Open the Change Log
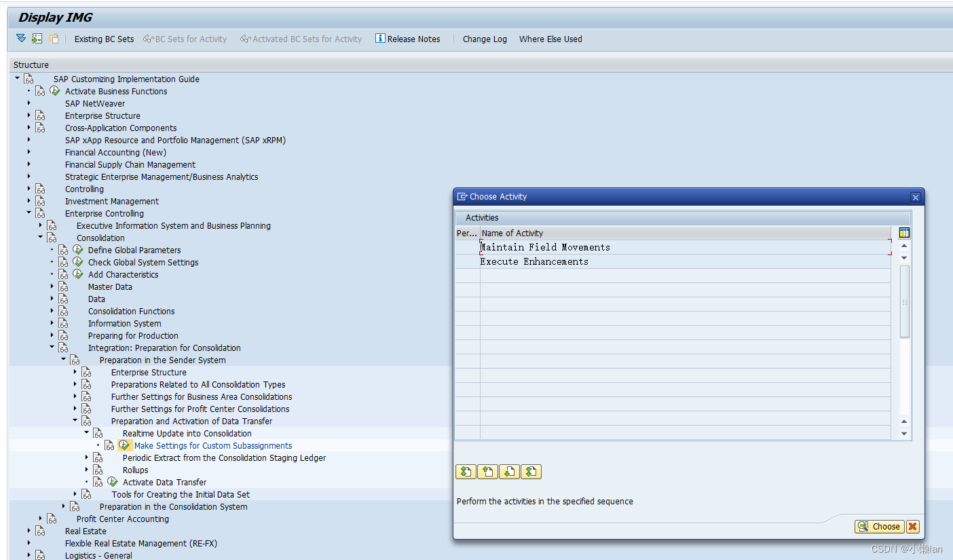This screenshot has height=560, width=953. pos(485,39)
